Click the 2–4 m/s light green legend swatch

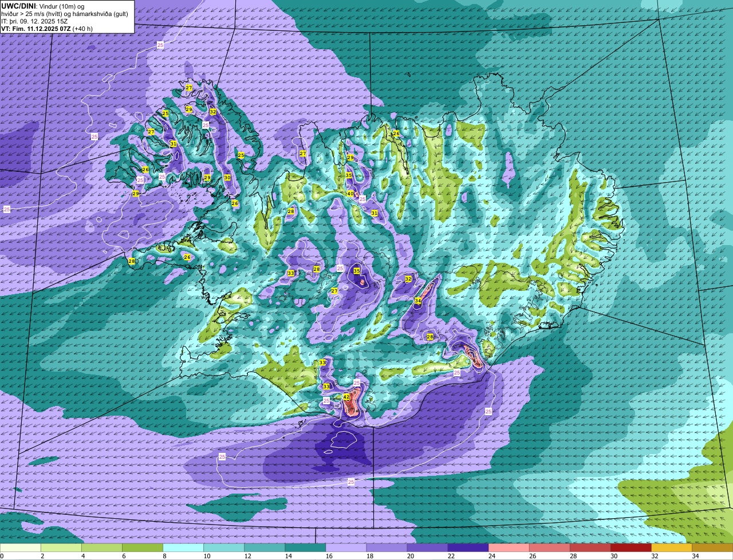click(x=61, y=548)
